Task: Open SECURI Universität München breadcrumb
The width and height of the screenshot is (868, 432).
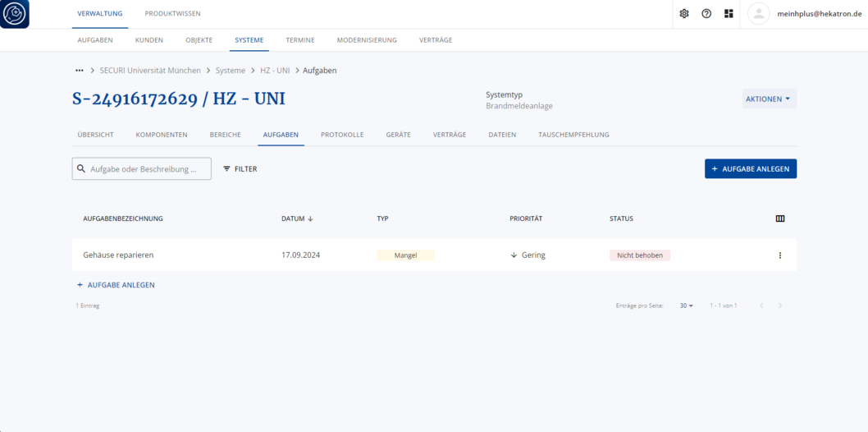Action: pyautogui.click(x=150, y=71)
